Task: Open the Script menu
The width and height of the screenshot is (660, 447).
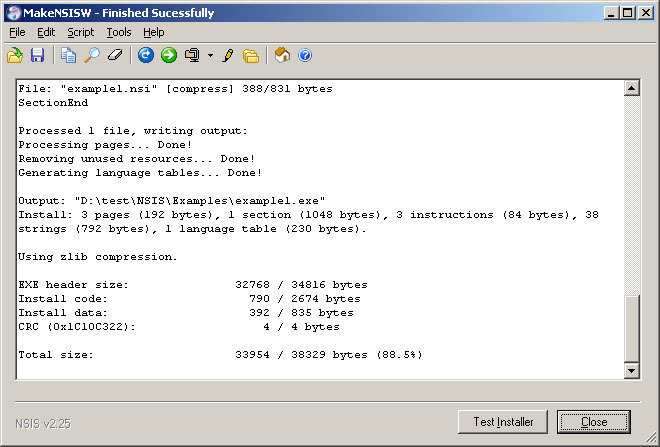Action: pyautogui.click(x=81, y=32)
